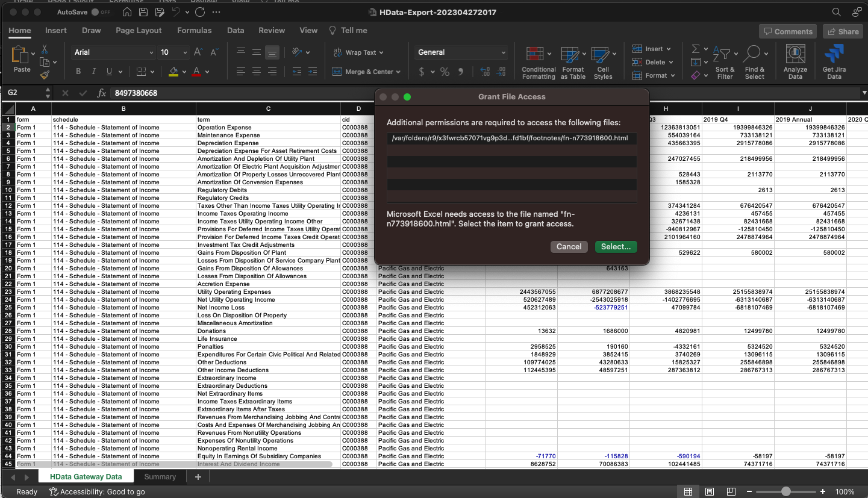Click the Share button
Screen dimensions: 868x498
pyautogui.click(x=843, y=32)
